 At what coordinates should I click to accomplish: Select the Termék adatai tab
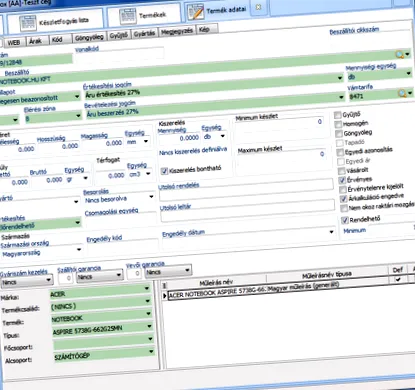tap(218, 11)
